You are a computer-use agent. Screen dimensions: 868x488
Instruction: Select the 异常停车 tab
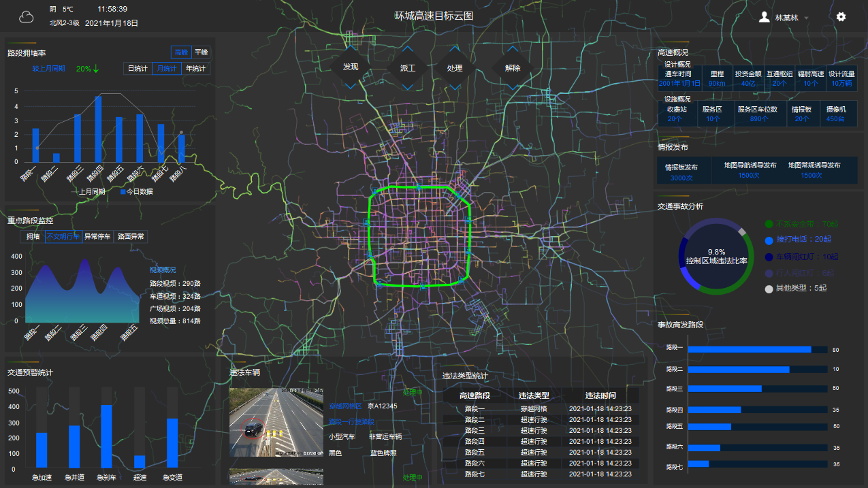pyautogui.click(x=97, y=237)
